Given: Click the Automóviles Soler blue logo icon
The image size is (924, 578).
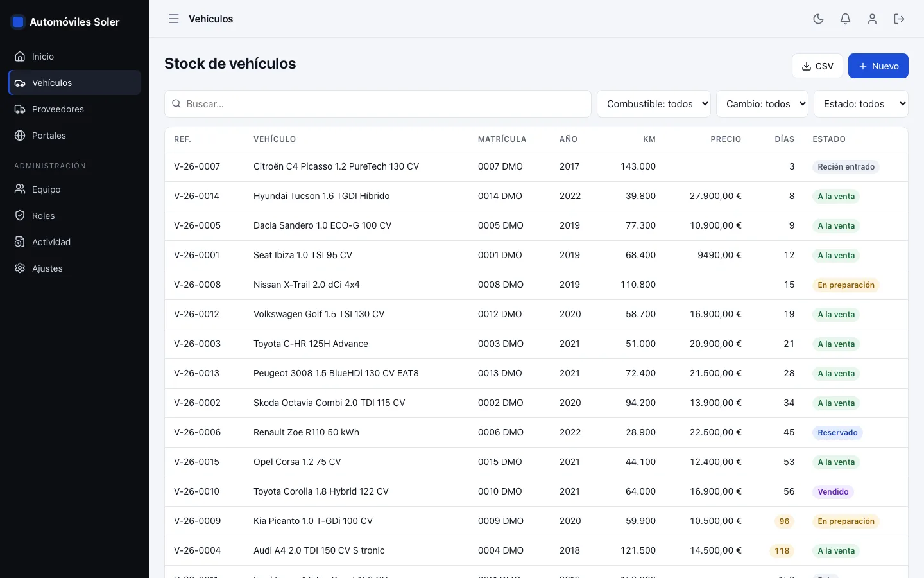Looking at the screenshot, I should click(18, 22).
